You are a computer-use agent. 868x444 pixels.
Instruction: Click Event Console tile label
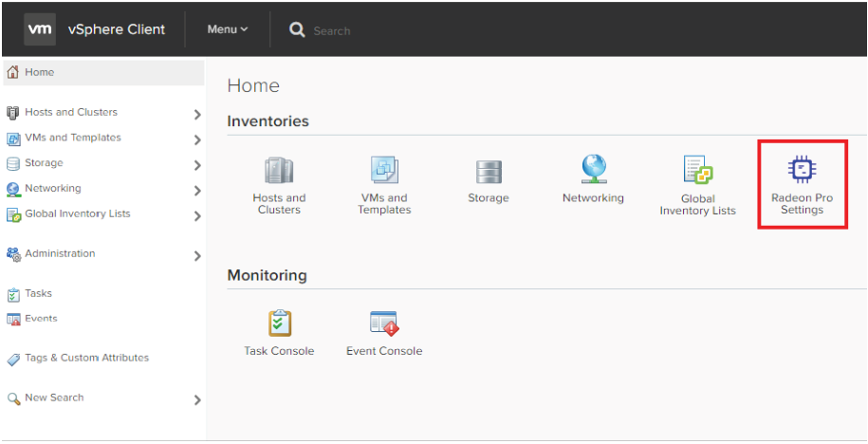coord(384,351)
